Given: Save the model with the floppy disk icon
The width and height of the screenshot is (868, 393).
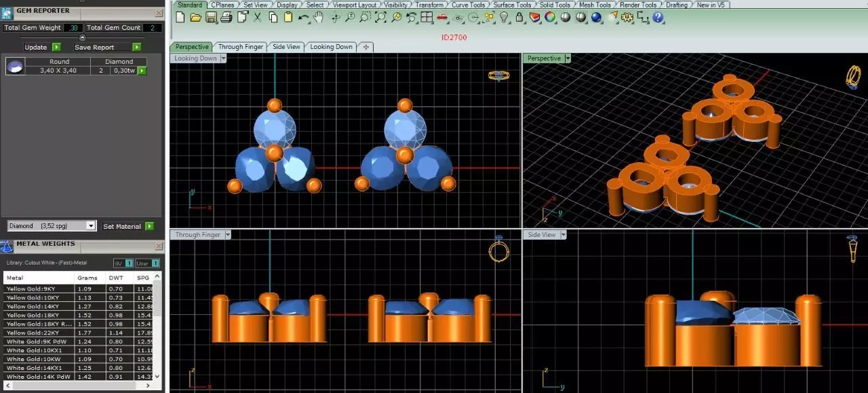Looking at the screenshot, I should [x=212, y=17].
